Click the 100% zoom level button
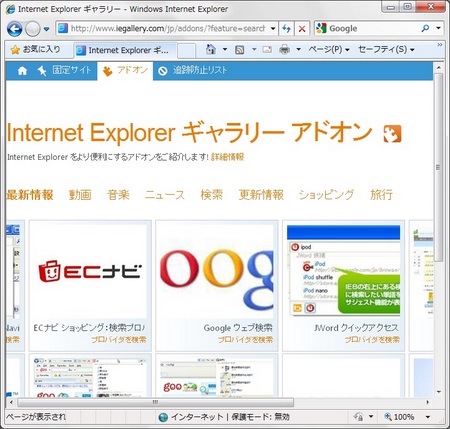Screen dimensions: 450x429 pos(399,417)
